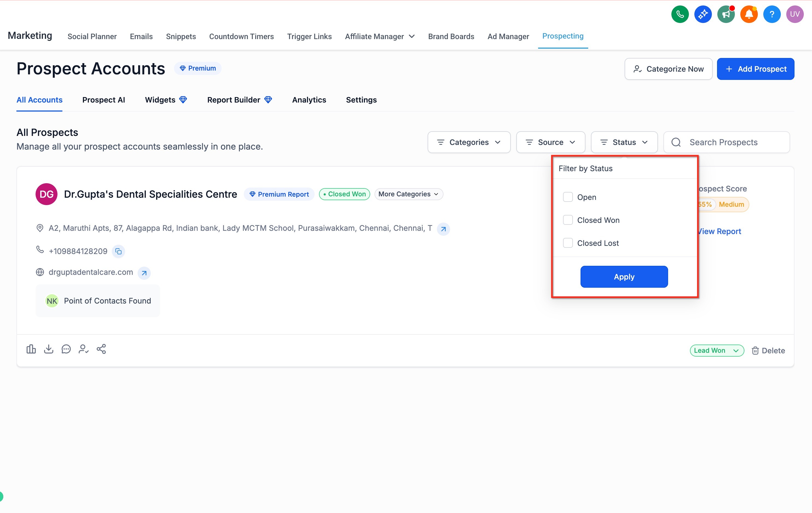The height and width of the screenshot is (513, 812).
Task: Open the chat message icon on the card
Action: (66, 349)
